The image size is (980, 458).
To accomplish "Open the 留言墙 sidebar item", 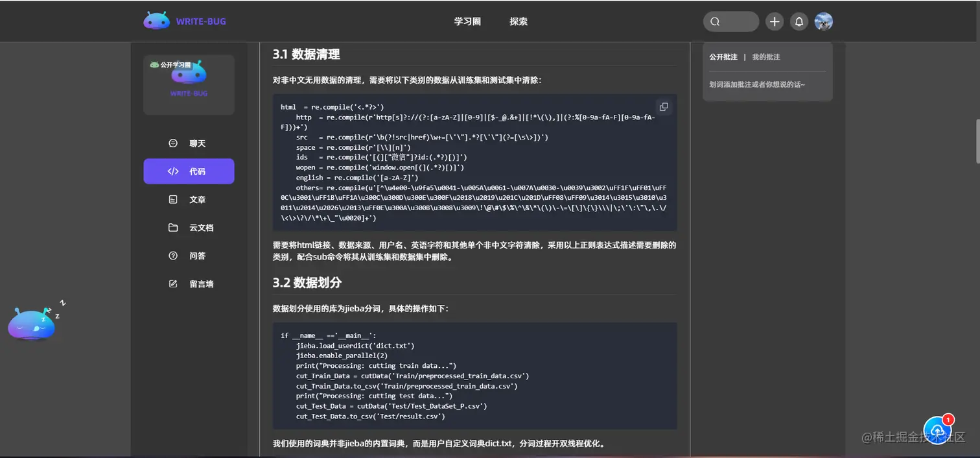I will tap(189, 283).
